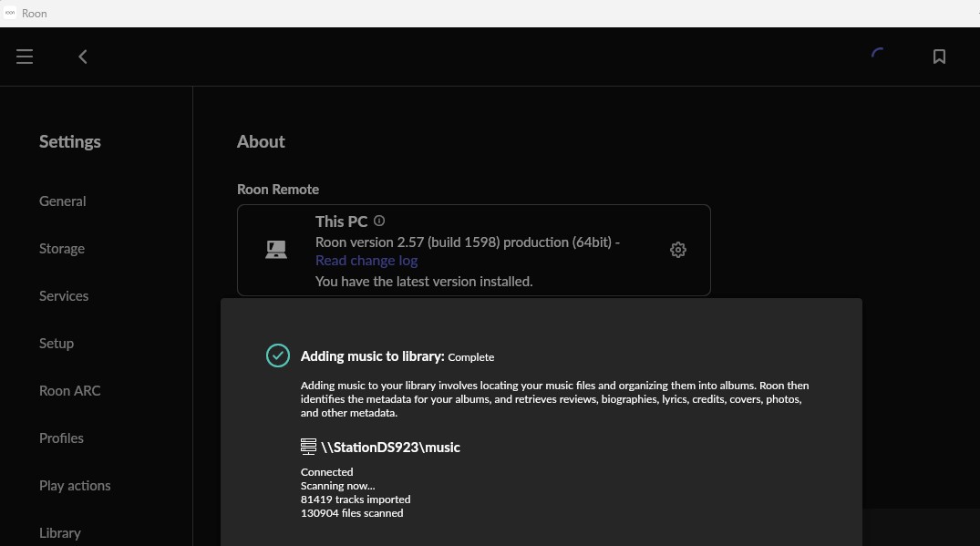Click the info icon beside This PC
Screen dimensions: 980x546
click(379, 221)
